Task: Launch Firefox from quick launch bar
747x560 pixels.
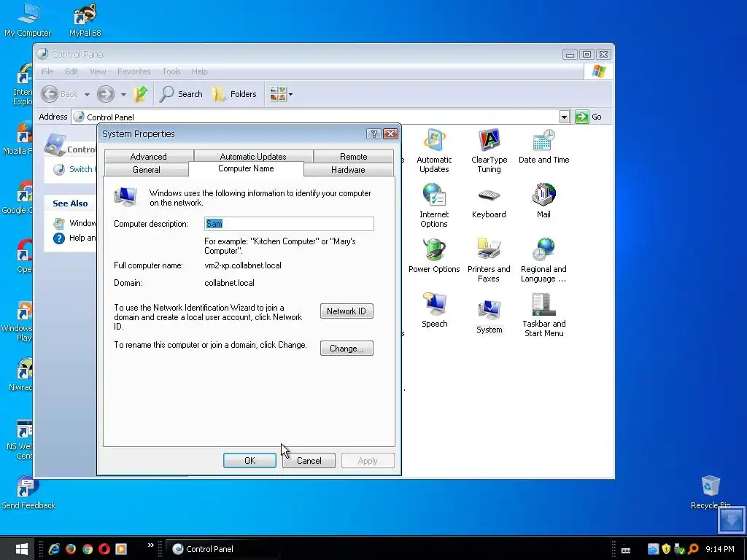Action: tap(71, 549)
